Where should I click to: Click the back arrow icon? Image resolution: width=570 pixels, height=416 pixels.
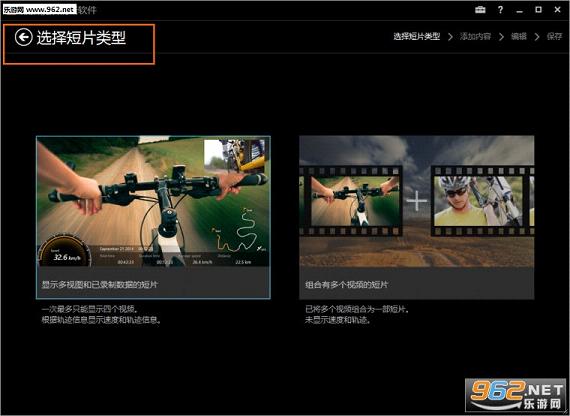[24, 37]
